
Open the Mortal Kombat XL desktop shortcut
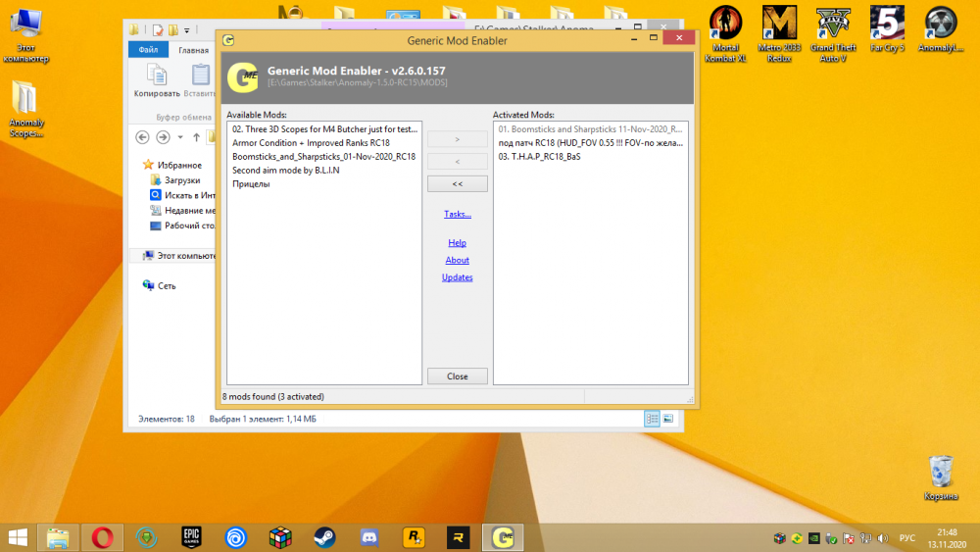[x=725, y=25]
